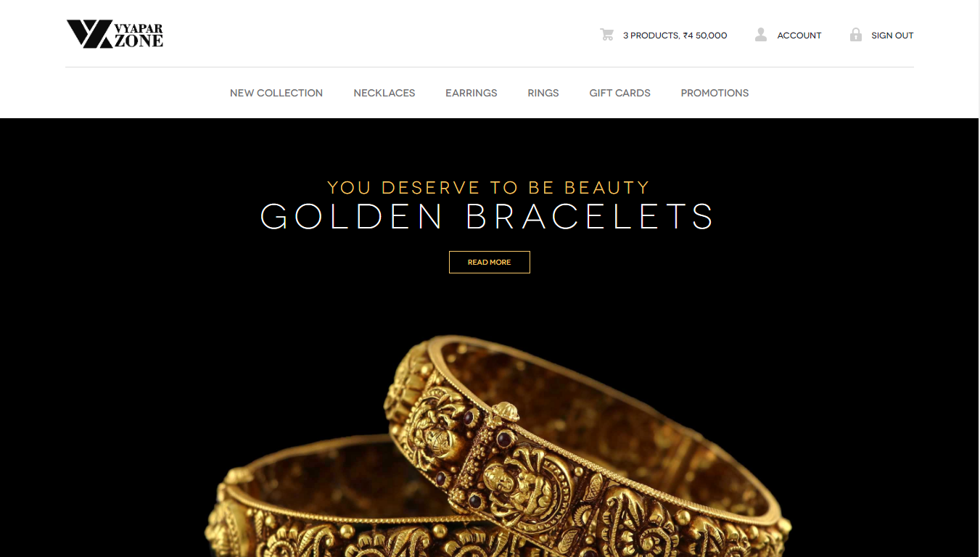Viewport: 980px width, 557px height.
Task: Open the Account link
Action: click(x=799, y=36)
